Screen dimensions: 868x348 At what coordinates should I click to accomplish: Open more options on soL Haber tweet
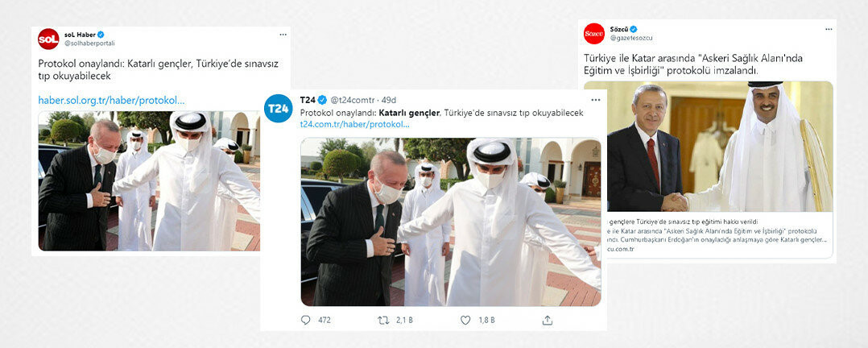(x=283, y=35)
